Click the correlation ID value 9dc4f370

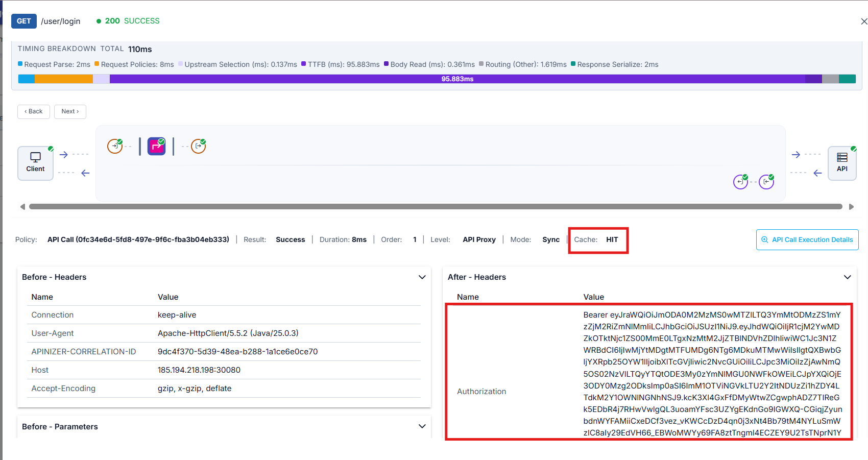click(x=238, y=352)
